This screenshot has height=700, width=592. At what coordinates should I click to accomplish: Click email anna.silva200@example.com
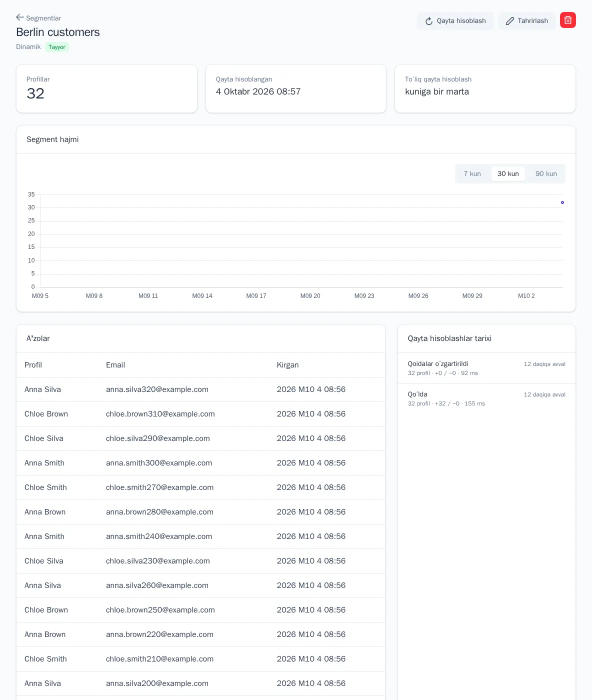[x=157, y=683]
